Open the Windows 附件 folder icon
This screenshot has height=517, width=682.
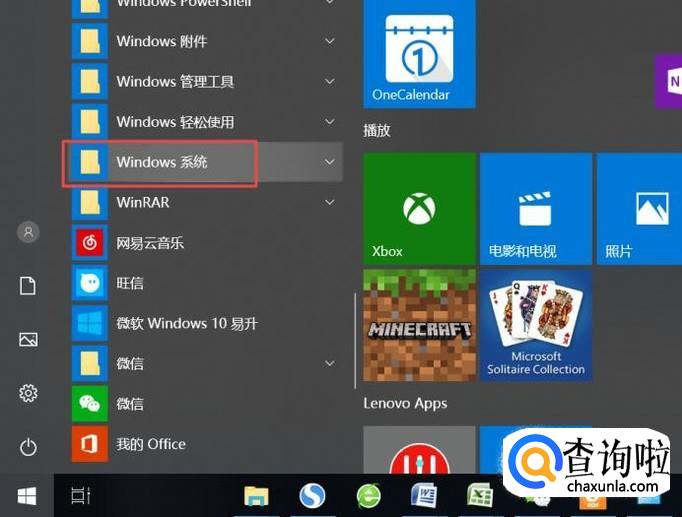90,41
